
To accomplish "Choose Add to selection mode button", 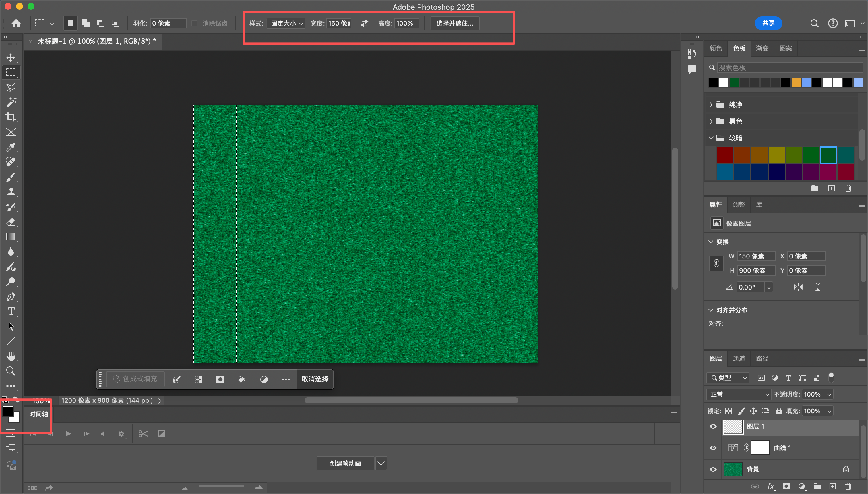I will click(x=86, y=23).
